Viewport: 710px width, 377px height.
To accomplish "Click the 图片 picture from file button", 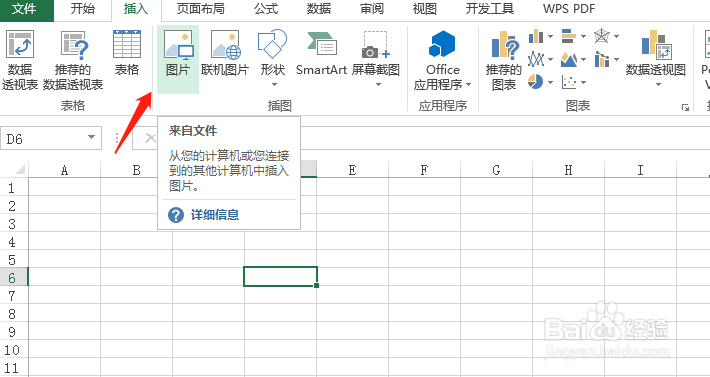I will click(178, 59).
